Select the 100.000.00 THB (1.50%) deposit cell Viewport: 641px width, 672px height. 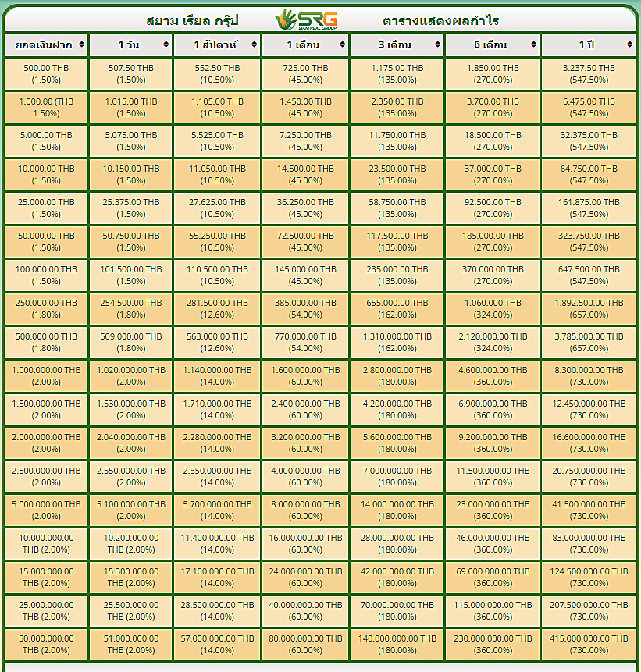coord(46,276)
